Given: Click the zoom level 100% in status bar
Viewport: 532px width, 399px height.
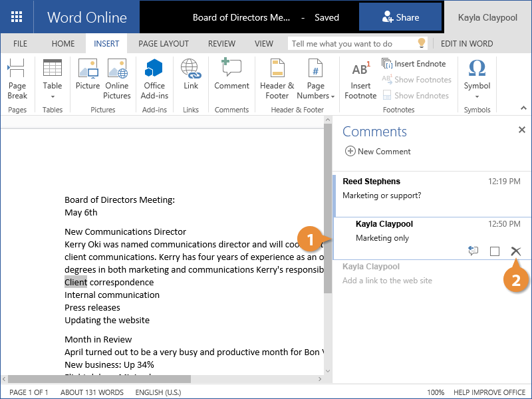Looking at the screenshot, I should pos(436,392).
